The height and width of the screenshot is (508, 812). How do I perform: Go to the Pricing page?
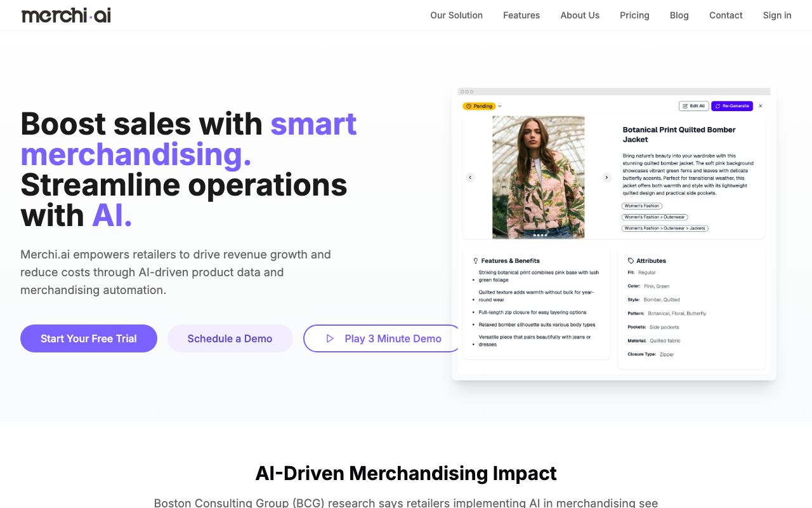[x=634, y=15]
